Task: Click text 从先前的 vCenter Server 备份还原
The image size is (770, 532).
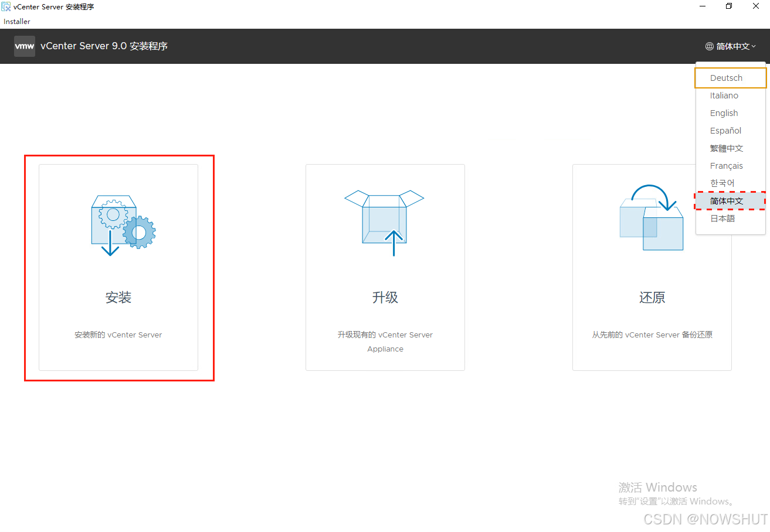Action: point(652,335)
